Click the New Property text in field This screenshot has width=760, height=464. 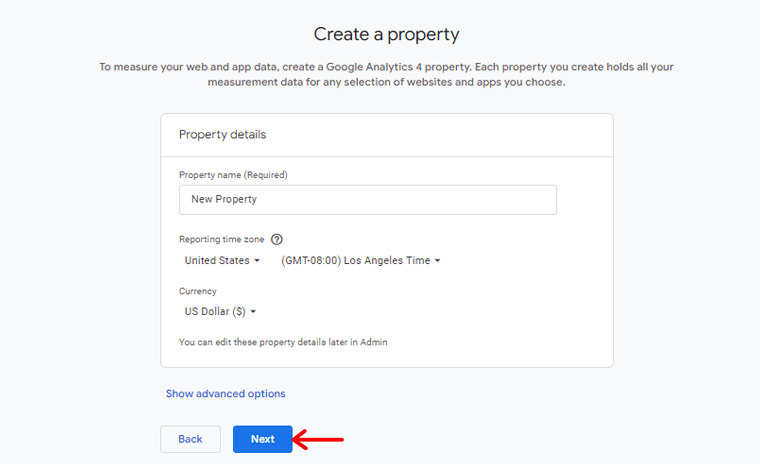click(x=224, y=199)
